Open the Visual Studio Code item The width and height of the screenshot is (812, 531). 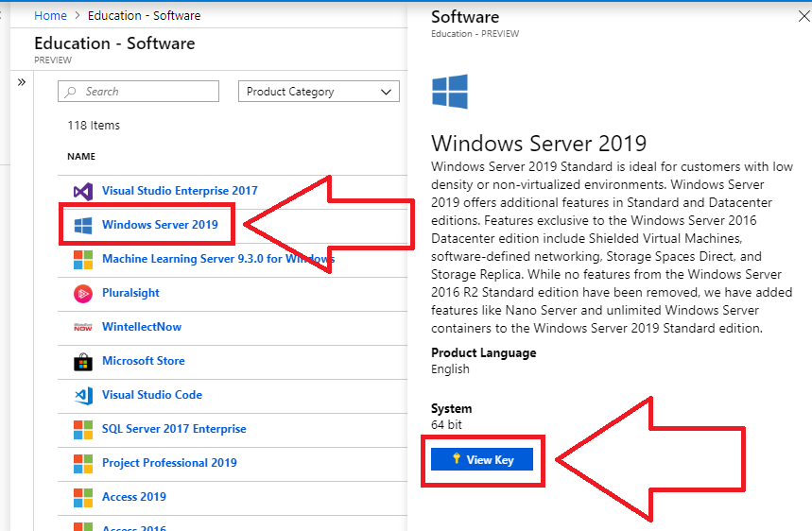pos(152,395)
